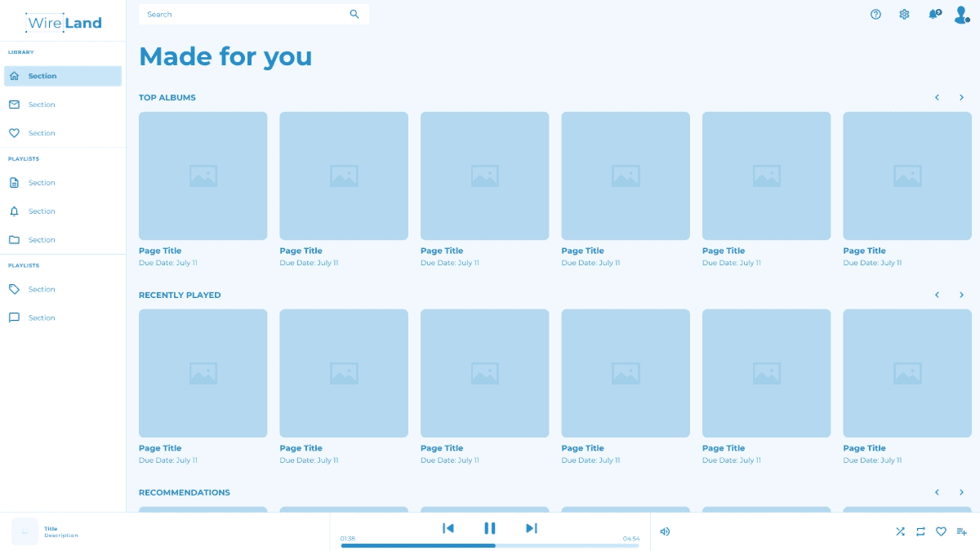Select the highlighted home Section item
The image size is (980, 551).
click(x=63, y=76)
